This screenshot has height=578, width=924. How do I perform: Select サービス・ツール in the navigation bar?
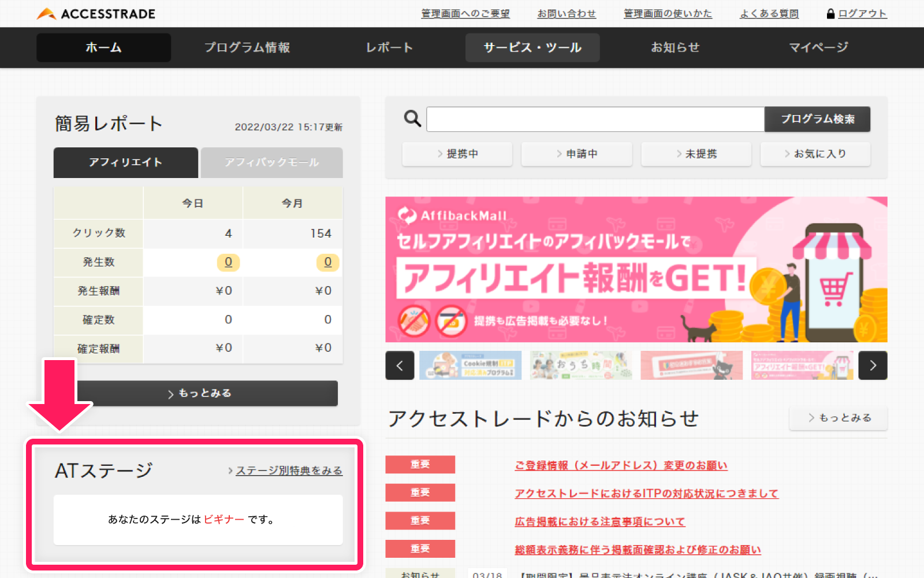click(x=532, y=47)
